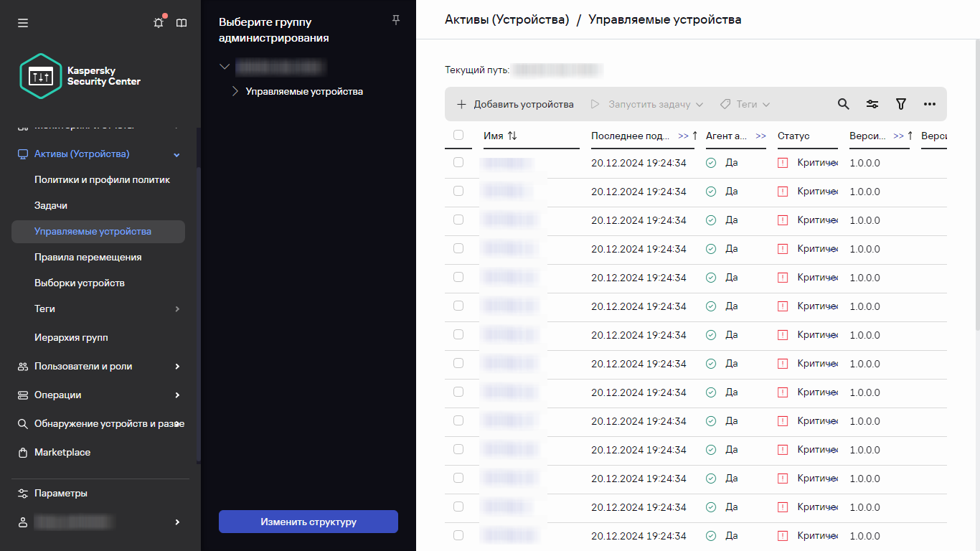The width and height of the screenshot is (980, 551).
Task: Click the Изменить структуру button
Action: 308,522
